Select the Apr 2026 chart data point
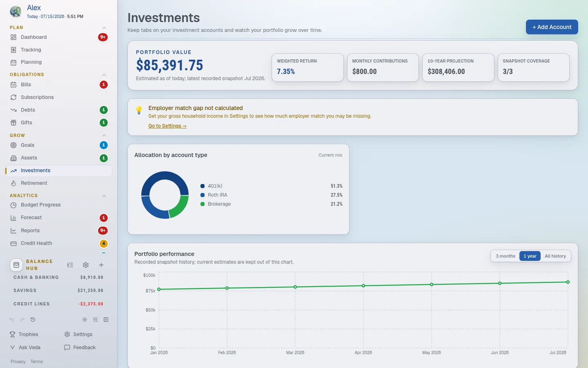Viewport: 588px width, 368px height. 363,286
